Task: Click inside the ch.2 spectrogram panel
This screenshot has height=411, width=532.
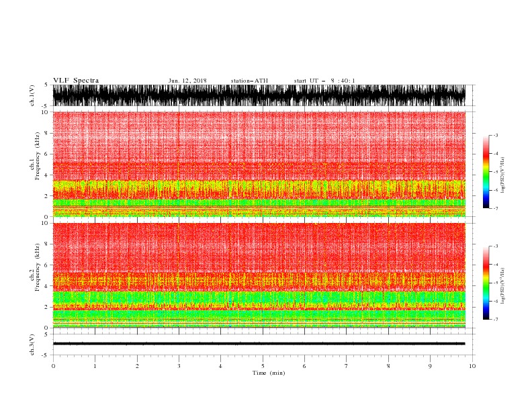Action: pyautogui.click(x=259, y=275)
